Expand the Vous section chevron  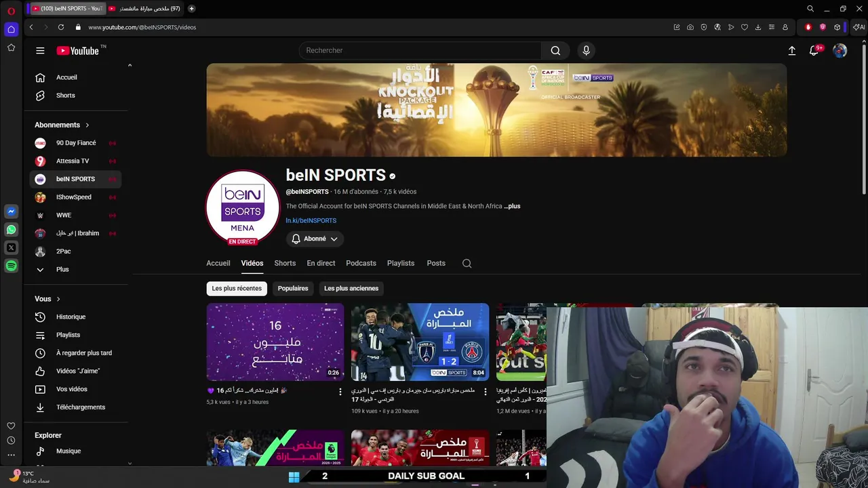(x=58, y=299)
